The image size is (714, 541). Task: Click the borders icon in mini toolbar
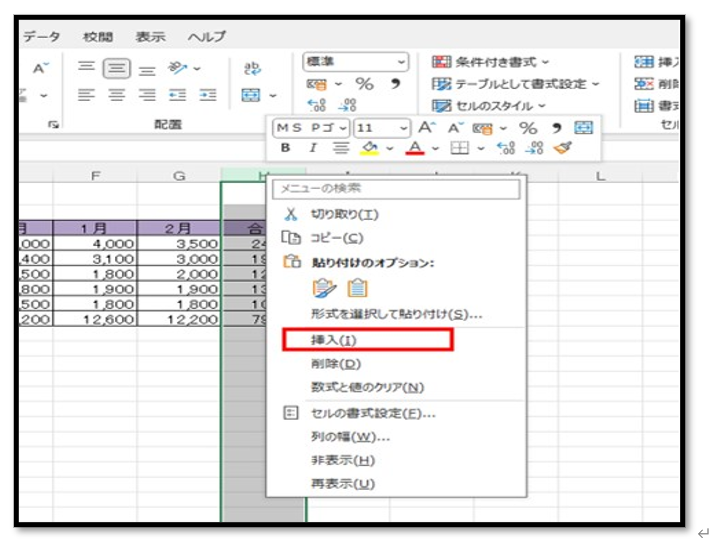[x=459, y=148]
